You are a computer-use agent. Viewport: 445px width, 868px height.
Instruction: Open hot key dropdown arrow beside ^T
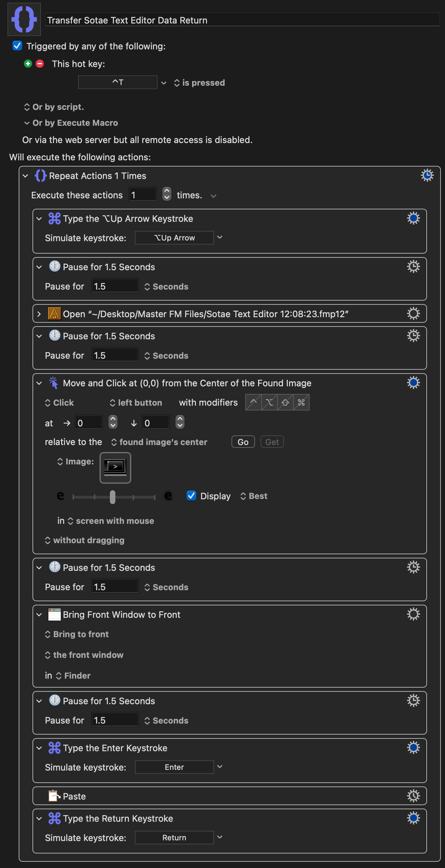point(164,83)
